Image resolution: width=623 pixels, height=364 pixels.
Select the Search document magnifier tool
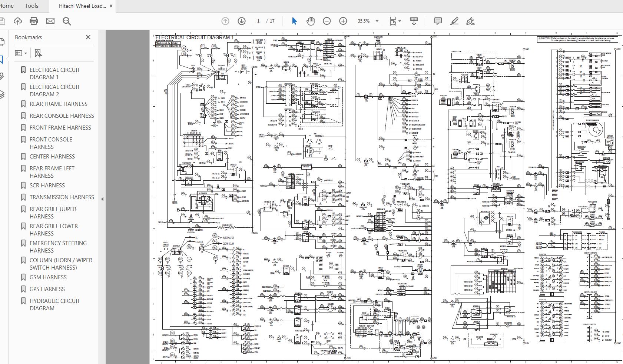[x=66, y=21]
